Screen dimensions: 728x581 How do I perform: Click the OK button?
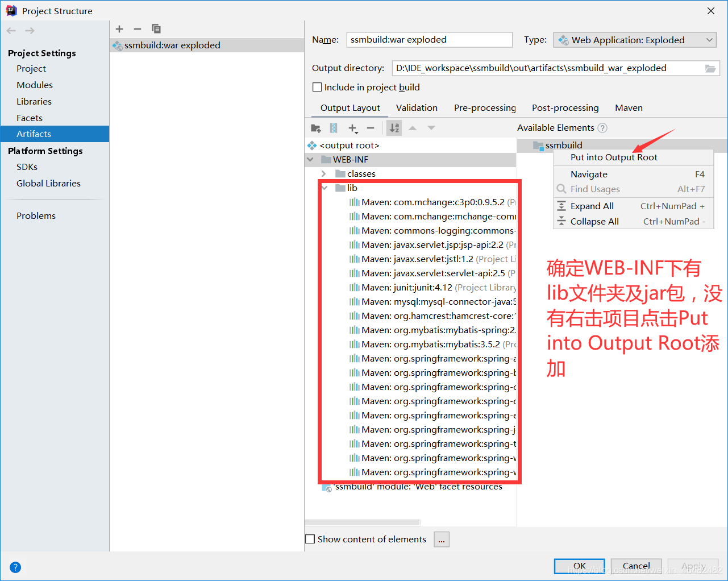point(580,566)
